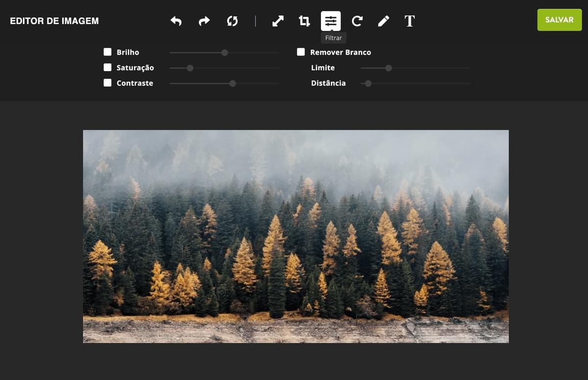Select the text T tool
Image resolution: width=588 pixels, height=380 pixels.
coord(410,21)
